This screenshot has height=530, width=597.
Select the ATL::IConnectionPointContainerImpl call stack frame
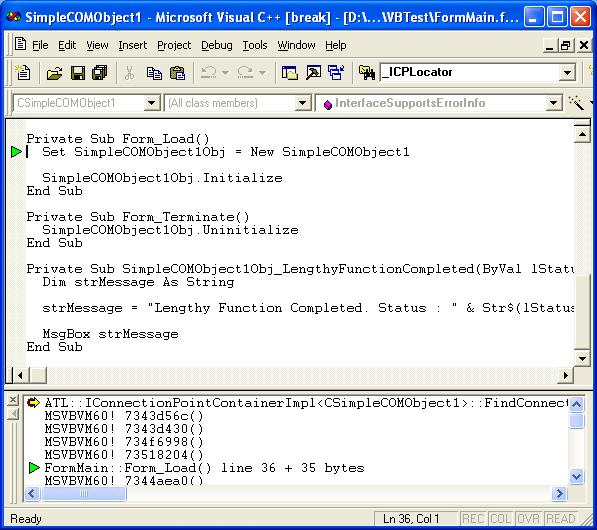(306, 403)
